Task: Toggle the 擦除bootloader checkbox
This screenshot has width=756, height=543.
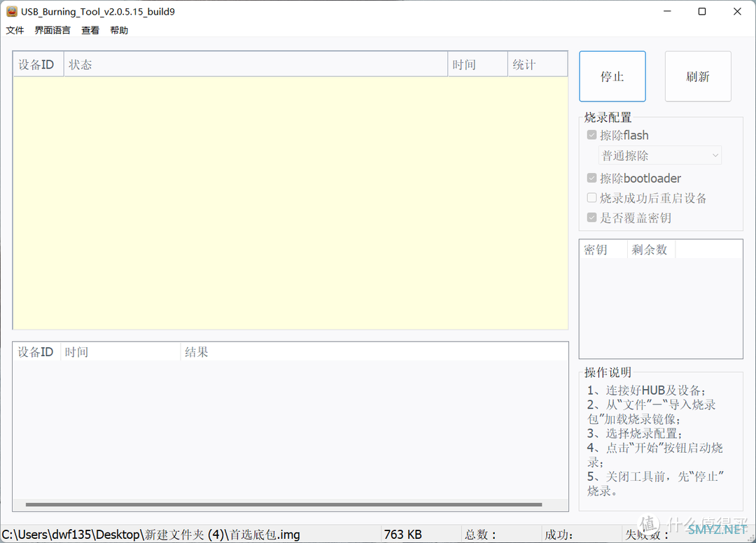Action: (x=591, y=178)
